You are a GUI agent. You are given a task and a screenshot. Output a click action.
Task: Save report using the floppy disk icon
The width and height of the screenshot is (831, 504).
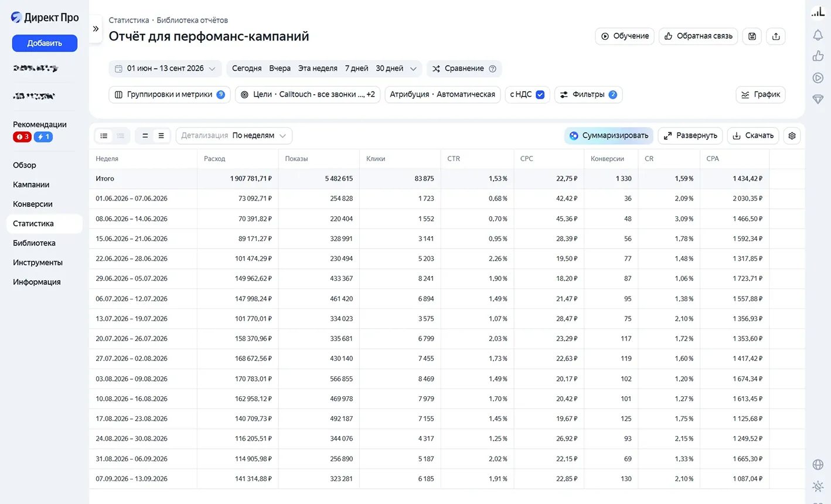[752, 36]
